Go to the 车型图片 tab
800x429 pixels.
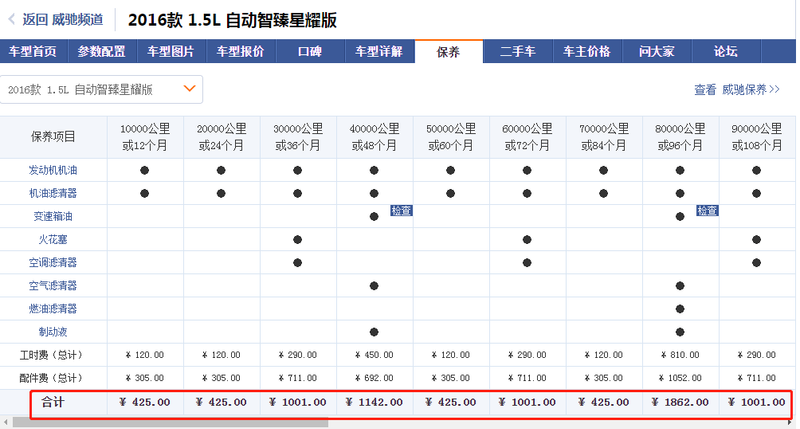(171, 52)
